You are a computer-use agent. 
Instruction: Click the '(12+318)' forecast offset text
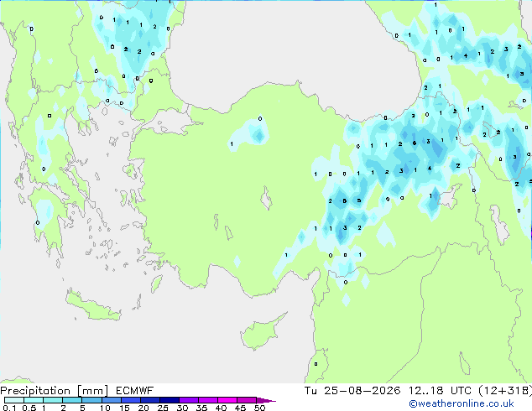(505, 391)
